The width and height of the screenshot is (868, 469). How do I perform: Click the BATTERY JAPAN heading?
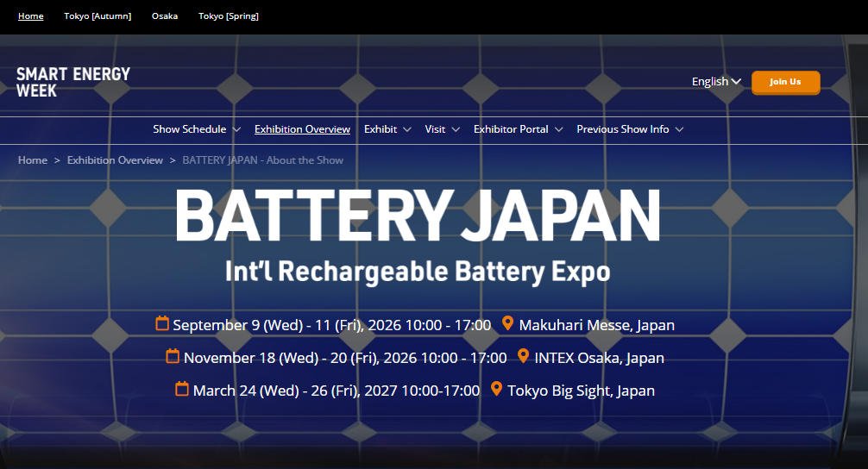click(x=418, y=216)
